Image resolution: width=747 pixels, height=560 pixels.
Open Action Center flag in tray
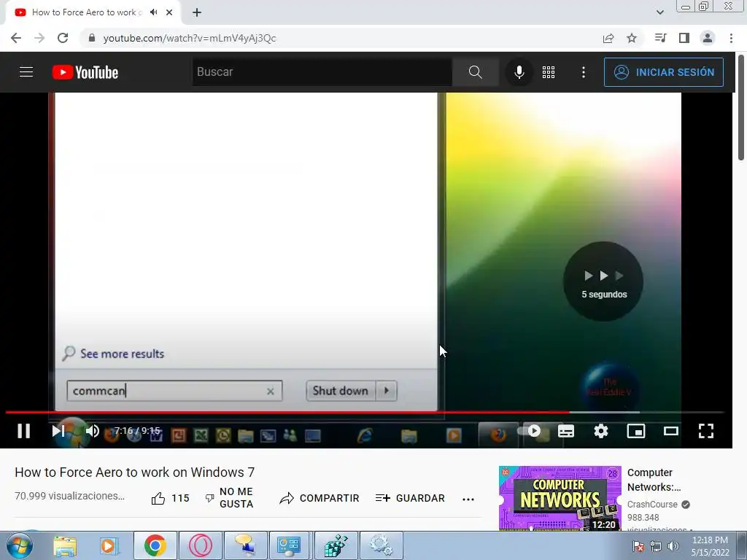point(638,546)
